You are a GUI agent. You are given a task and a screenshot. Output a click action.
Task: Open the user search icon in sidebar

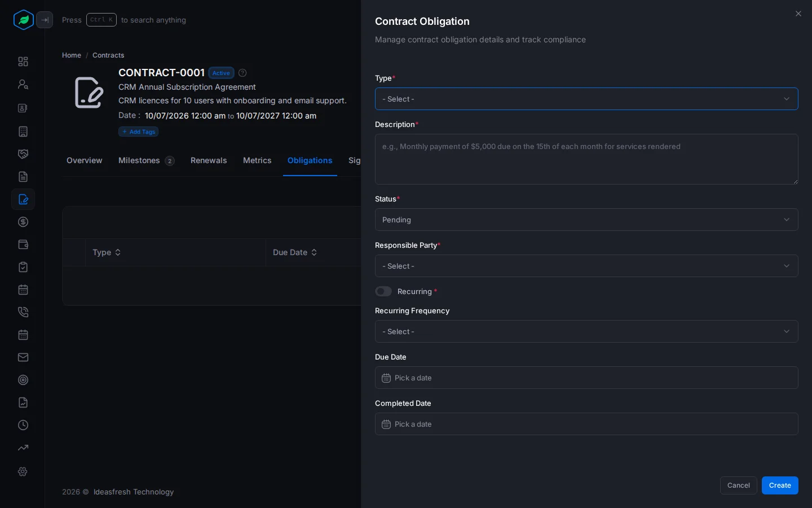(23, 84)
